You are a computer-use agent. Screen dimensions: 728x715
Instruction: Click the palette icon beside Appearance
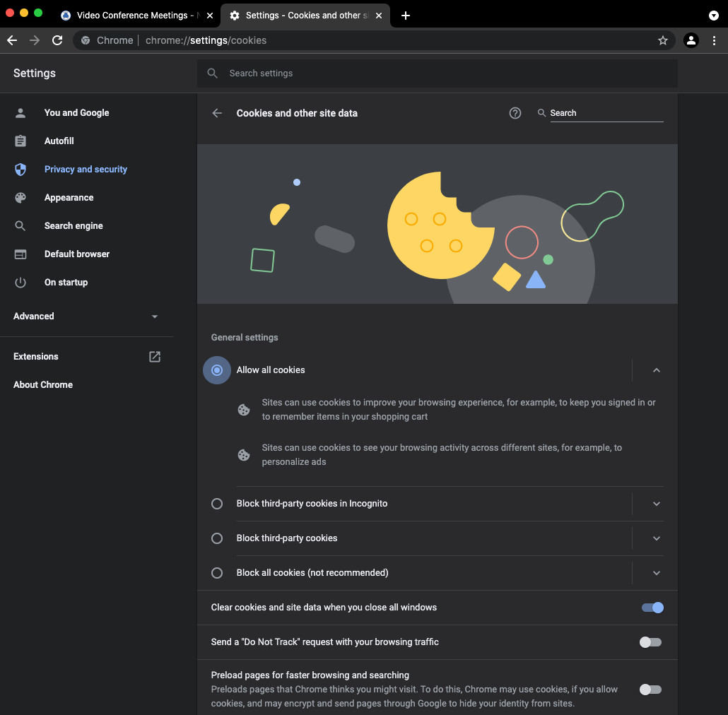20,198
